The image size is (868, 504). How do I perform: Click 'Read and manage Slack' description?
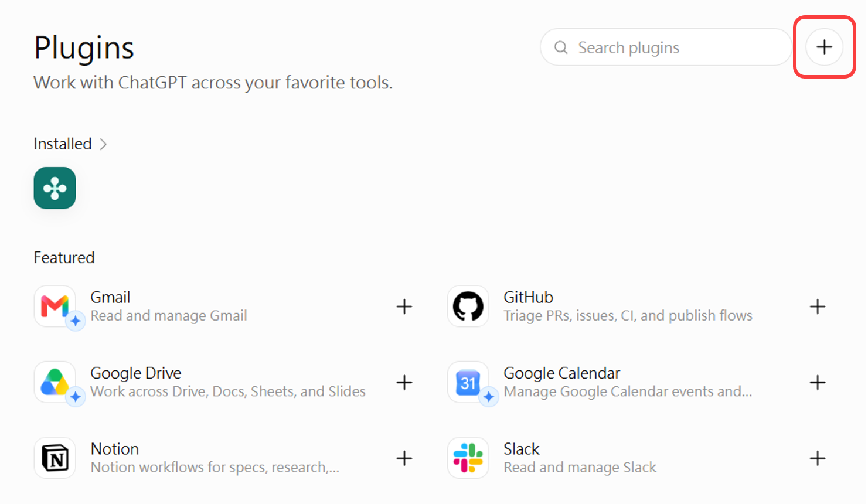coord(580,468)
